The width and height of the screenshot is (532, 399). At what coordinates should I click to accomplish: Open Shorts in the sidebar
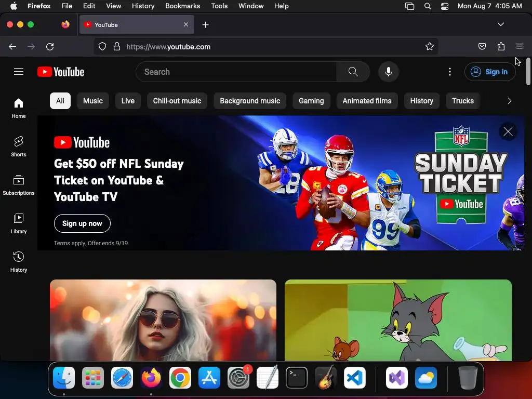pyautogui.click(x=19, y=147)
